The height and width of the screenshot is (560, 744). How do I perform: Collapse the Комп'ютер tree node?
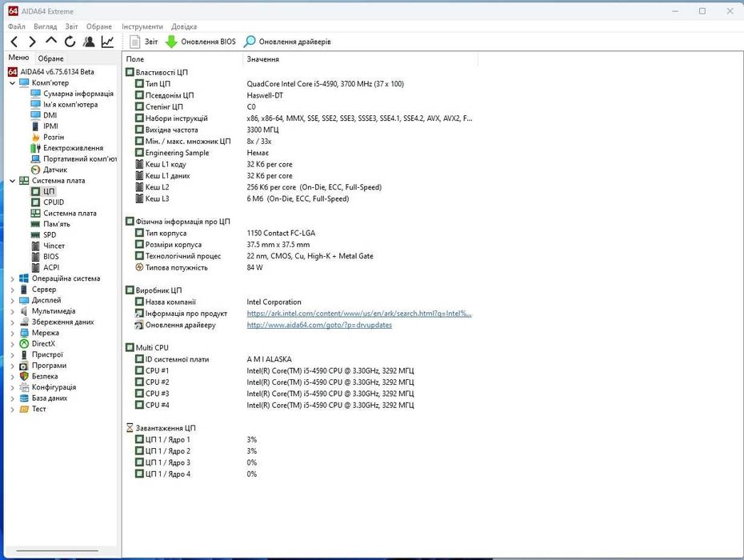(x=12, y=82)
